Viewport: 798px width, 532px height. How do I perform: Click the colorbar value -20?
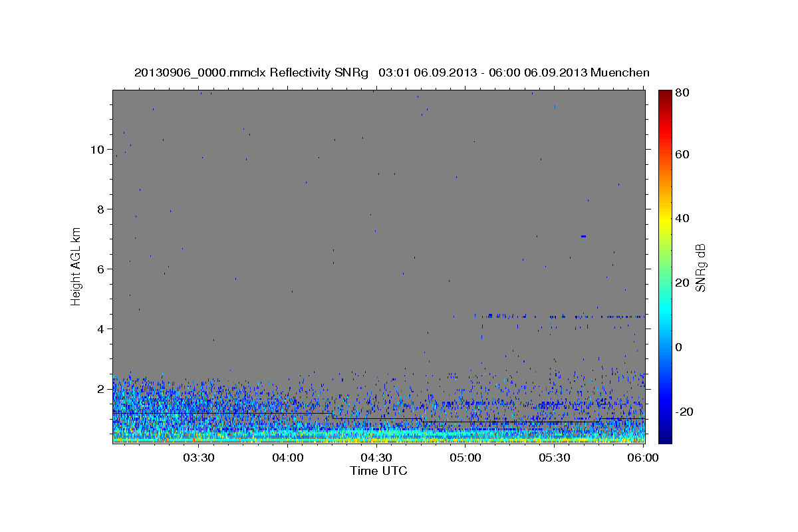685,412
